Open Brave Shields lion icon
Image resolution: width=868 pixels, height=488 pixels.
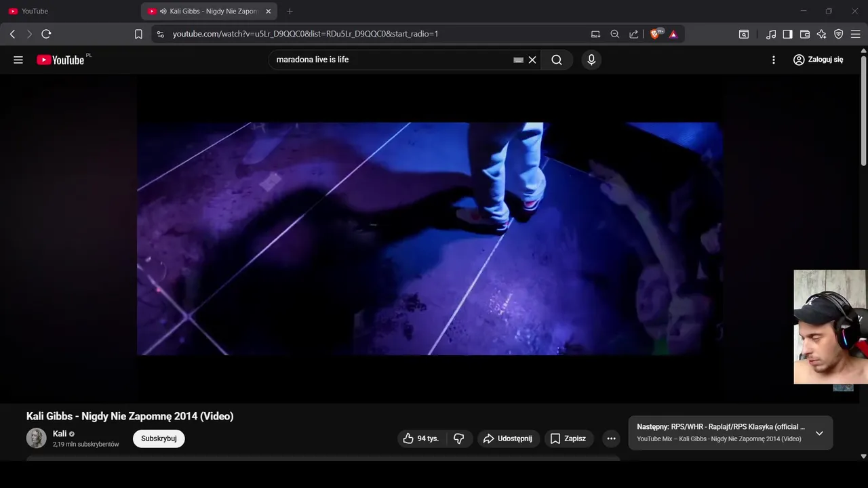pyautogui.click(x=656, y=34)
